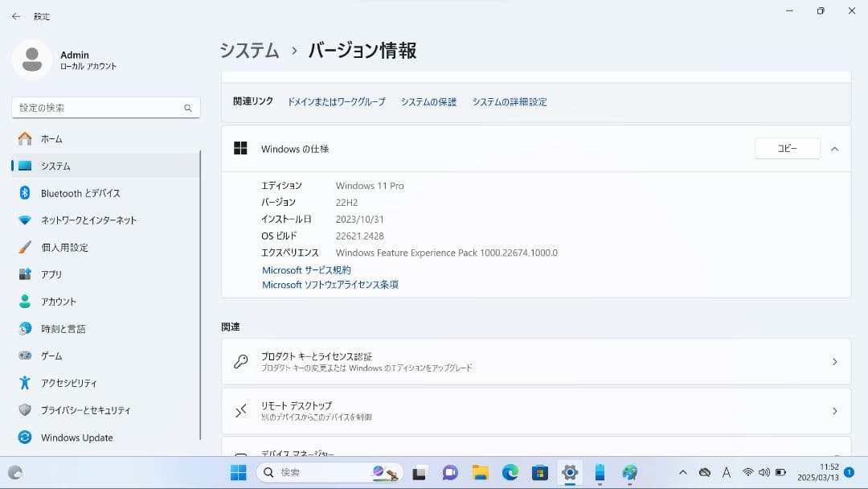The image size is (868, 489).
Task: Launch Microsoft Edge from taskbar
Action: tap(508, 473)
